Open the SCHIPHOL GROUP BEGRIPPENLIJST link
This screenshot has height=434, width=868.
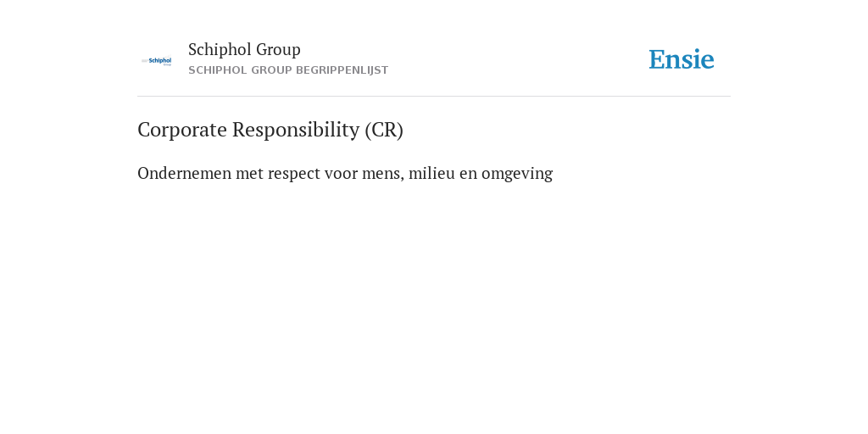pyautogui.click(x=288, y=70)
